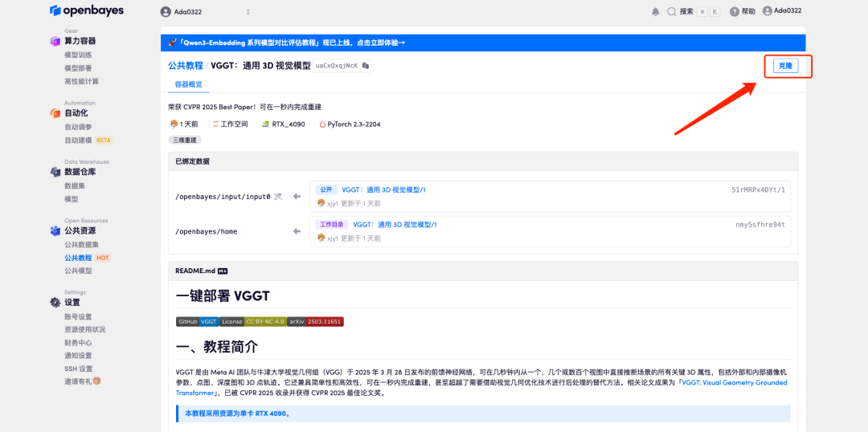Click the nmy5sfhre94t ID
Viewport: 868px width, 432px height.
[x=760, y=225]
